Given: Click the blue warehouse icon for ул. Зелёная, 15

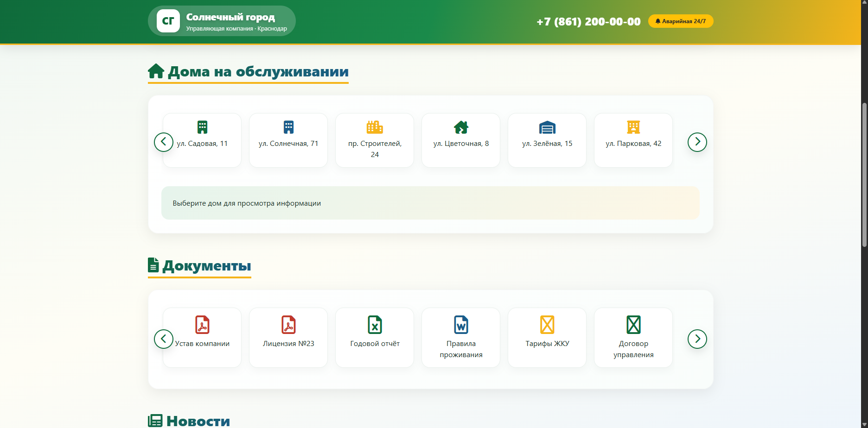Looking at the screenshot, I should 547,127.
